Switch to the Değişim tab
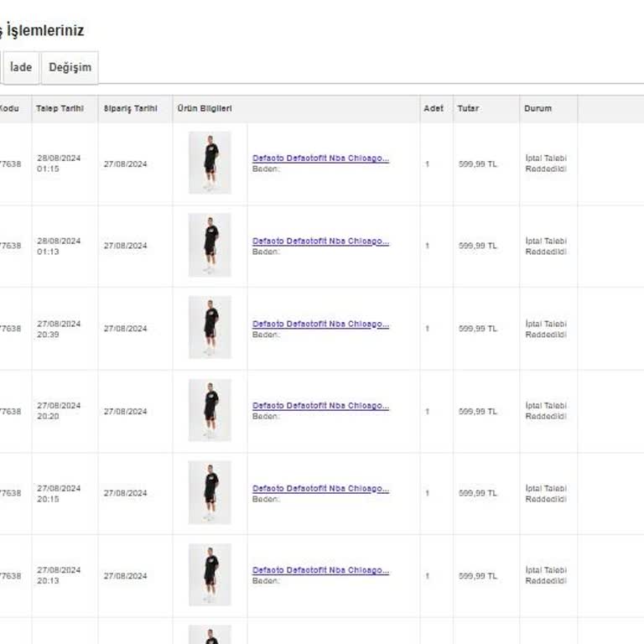The image size is (644, 644). (70, 67)
